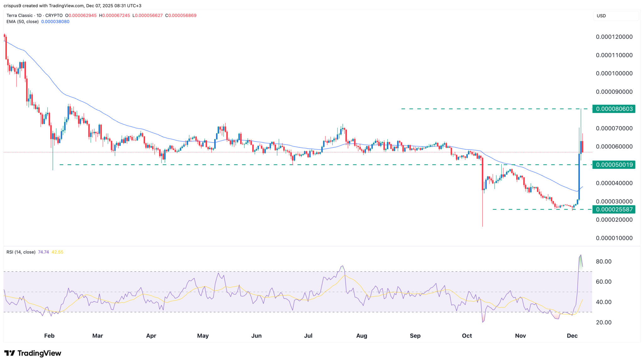Click the 0.000080603 resistance price label
Viewport: 644px width, 364px height.
pyautogui.click(x=614, y=109)
